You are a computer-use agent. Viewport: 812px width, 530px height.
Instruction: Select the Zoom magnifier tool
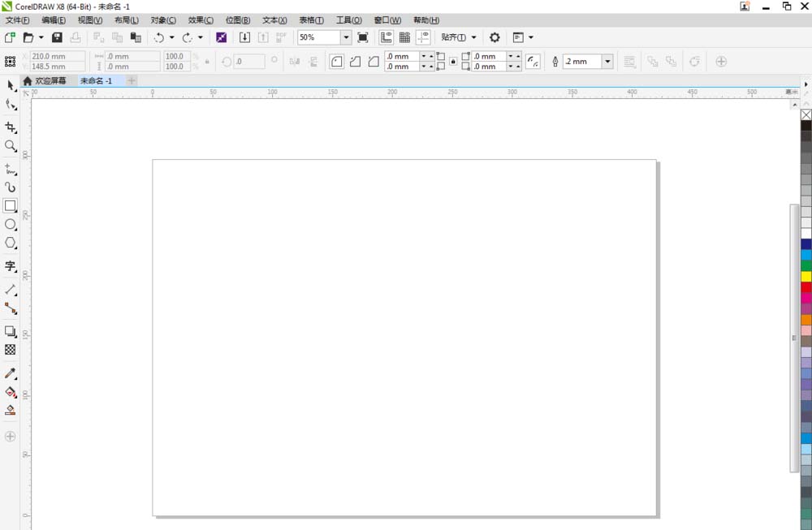(11, 146)
